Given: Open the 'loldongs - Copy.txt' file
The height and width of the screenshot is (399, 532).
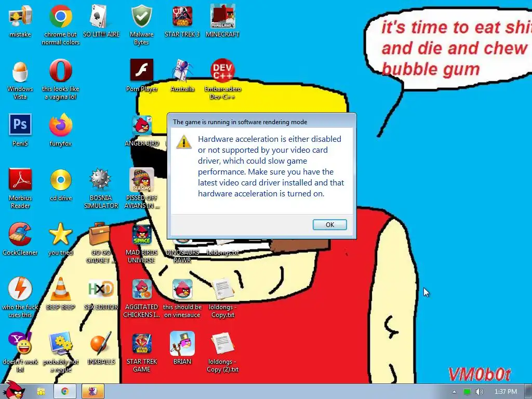Looking at the screenshot, I should tap(222, 289).
